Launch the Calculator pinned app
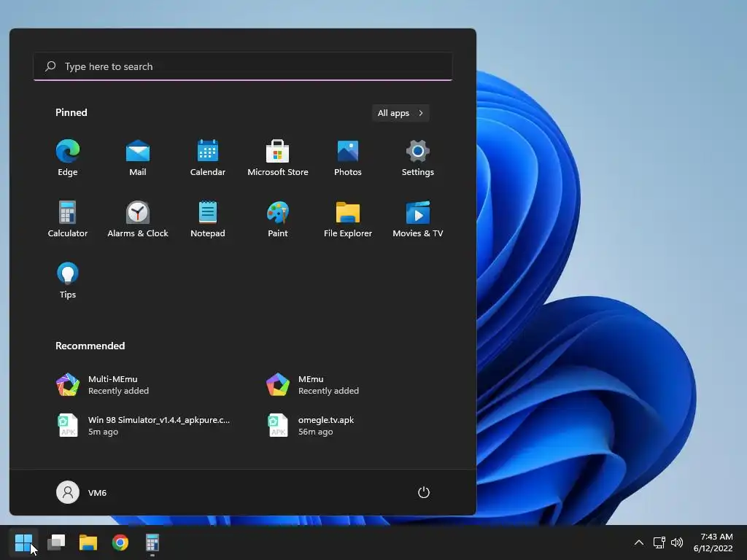 point(68,219)
